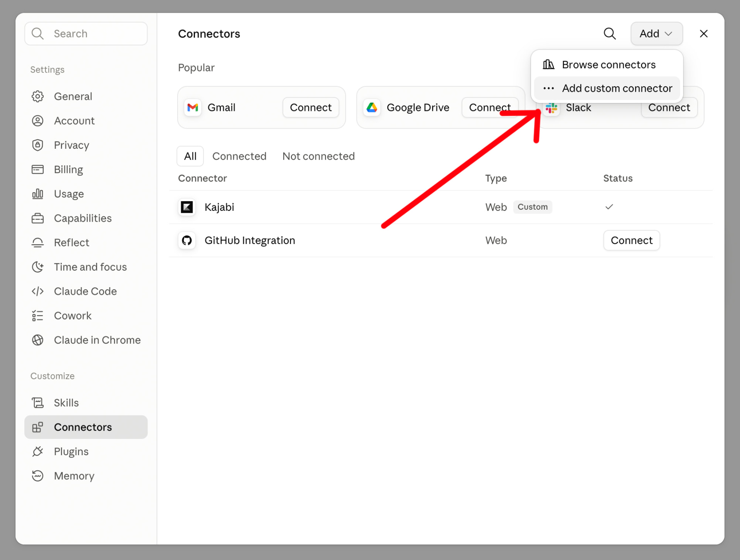This screenshot has width=740, height=560.
Task: Choose Browse connectors from the menu
Action: (x=607, y=64)
